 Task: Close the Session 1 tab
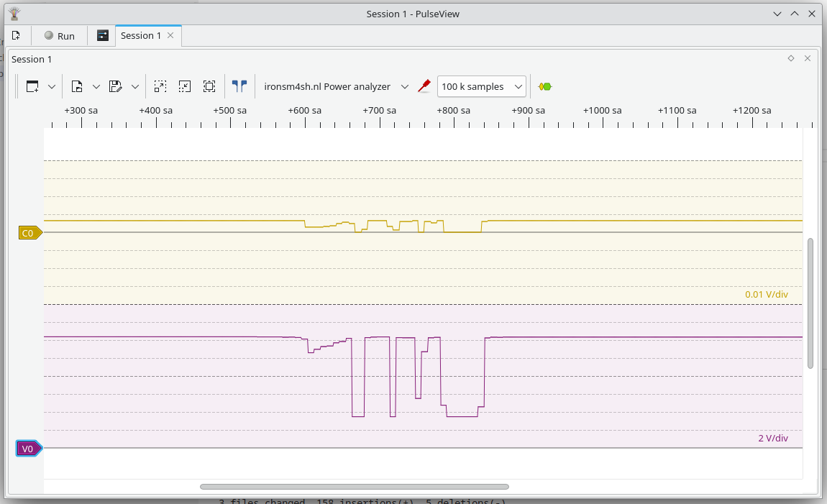(170, 35)
